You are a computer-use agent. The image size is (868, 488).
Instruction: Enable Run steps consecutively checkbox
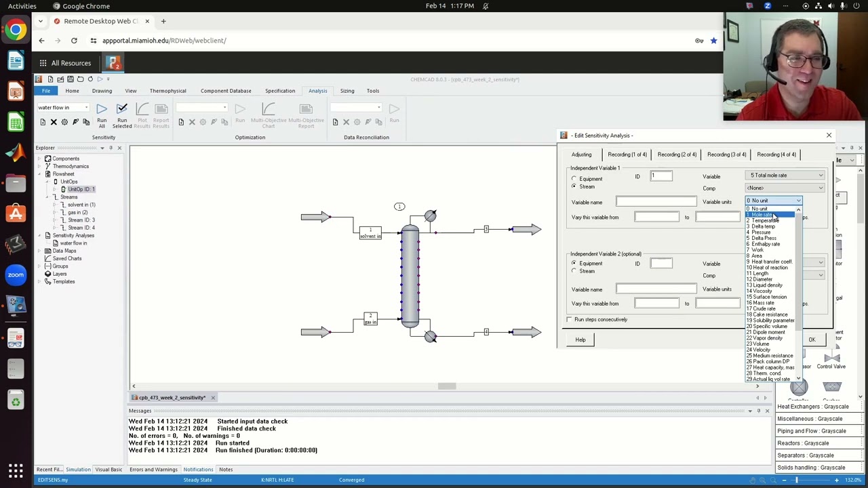[570, 319]
